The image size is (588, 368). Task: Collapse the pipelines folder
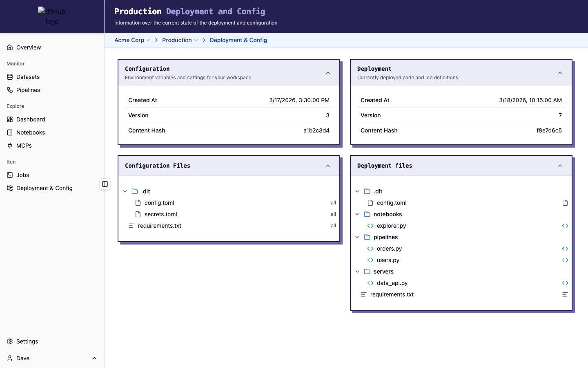point(357,237)
